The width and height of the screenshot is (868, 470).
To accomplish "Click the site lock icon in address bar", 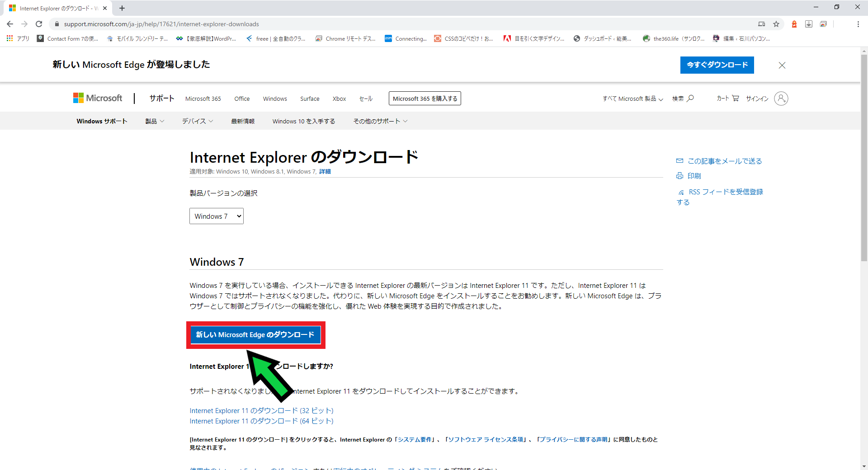I will click(x=57, y=24).
